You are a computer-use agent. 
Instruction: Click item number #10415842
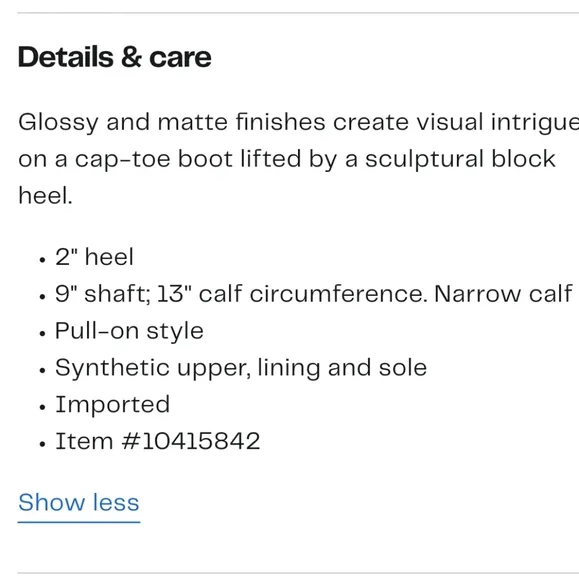(191, 441)
